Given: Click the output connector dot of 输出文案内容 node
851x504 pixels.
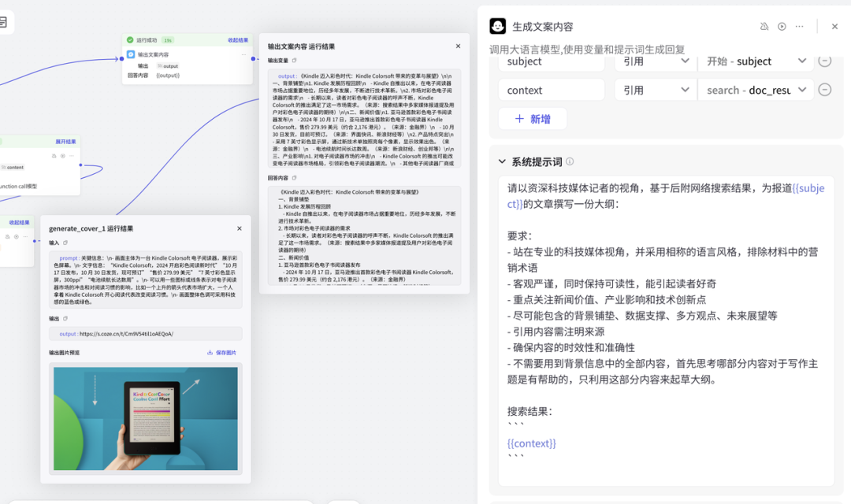Looking at the screenshot, I should (x=253, y=58).
